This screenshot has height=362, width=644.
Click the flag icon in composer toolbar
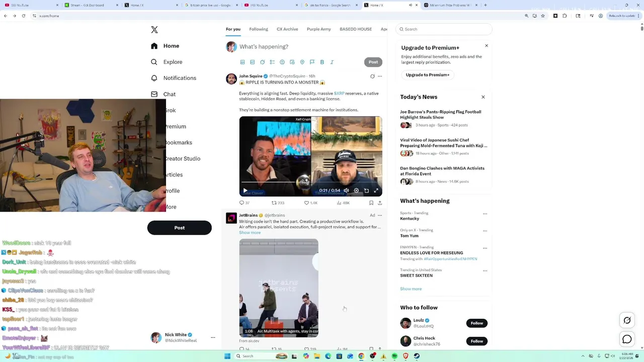click(x=312, y=62)
